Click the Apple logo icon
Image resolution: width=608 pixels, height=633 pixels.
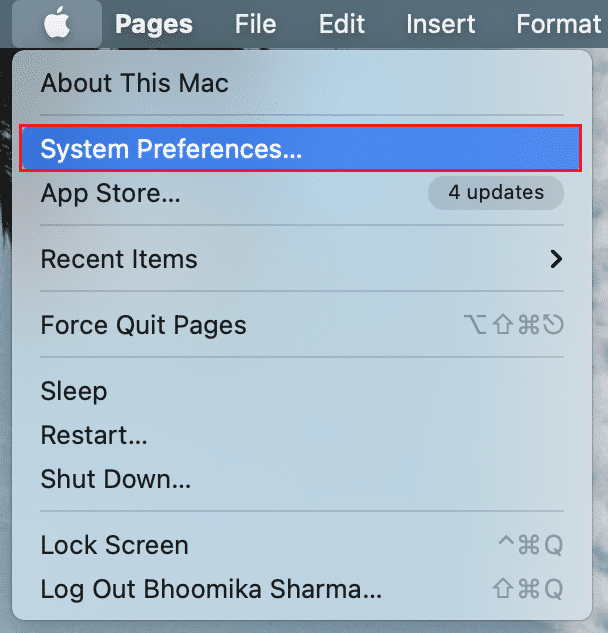(x=58, y=24)
